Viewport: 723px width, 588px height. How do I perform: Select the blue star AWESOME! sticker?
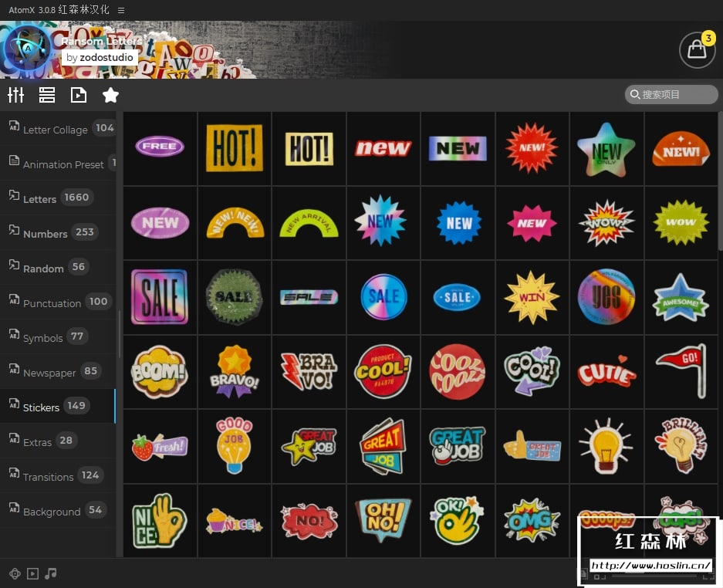tap(681, 297)
